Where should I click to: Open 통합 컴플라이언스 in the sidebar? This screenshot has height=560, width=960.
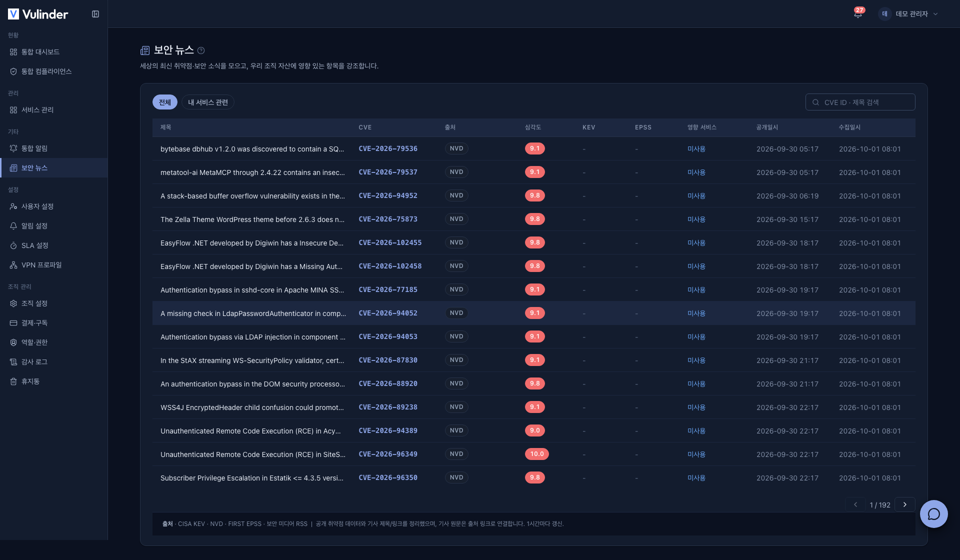tap(53, 71)
